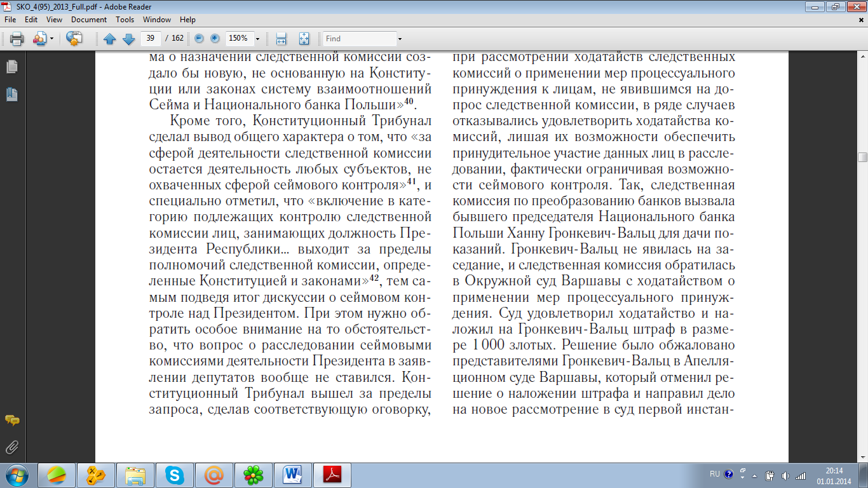Open the green-orange sphere taskbar app
This screenshot has height=488, width=868.
(57, 475)
